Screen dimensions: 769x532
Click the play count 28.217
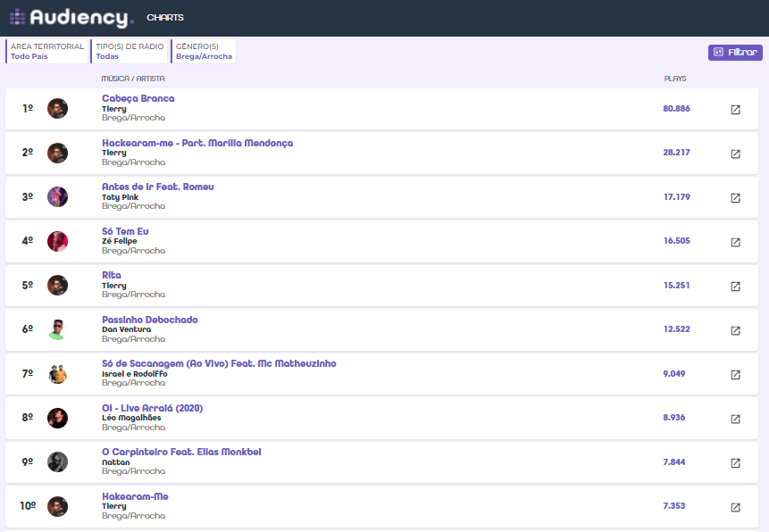(x=676, y=153)
